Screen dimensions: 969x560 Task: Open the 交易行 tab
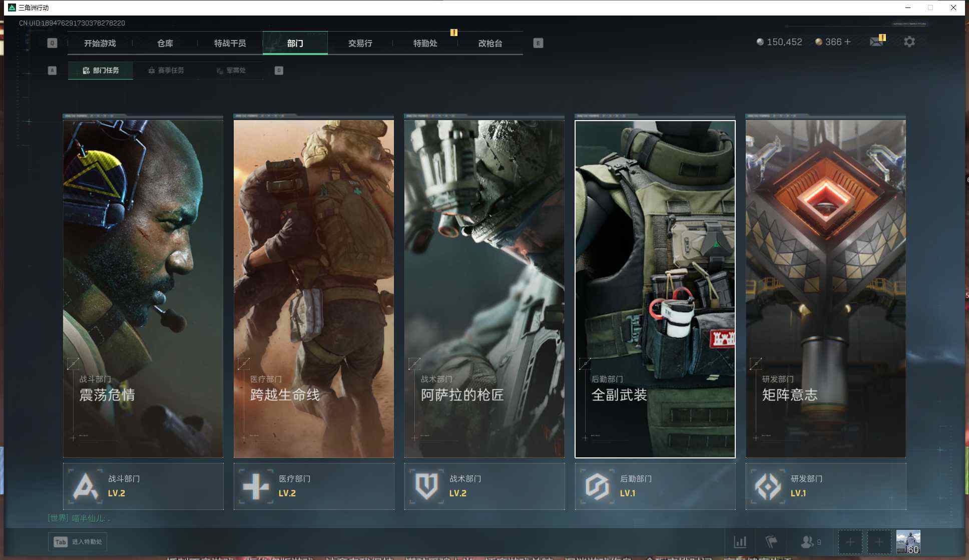360,44
